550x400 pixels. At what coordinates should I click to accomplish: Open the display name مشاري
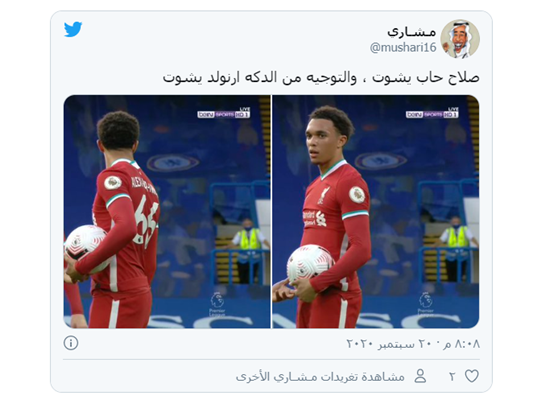click(411, 32)
